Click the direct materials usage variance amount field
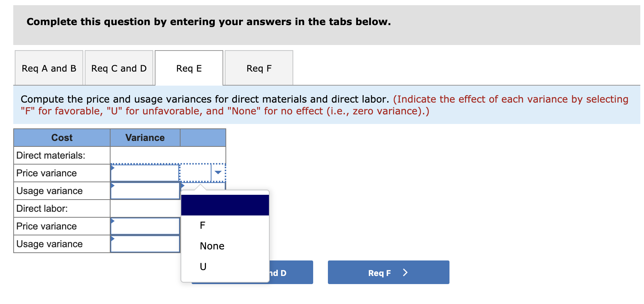The image size is (644, 304). pyautogui.click(x=145, y=191)
